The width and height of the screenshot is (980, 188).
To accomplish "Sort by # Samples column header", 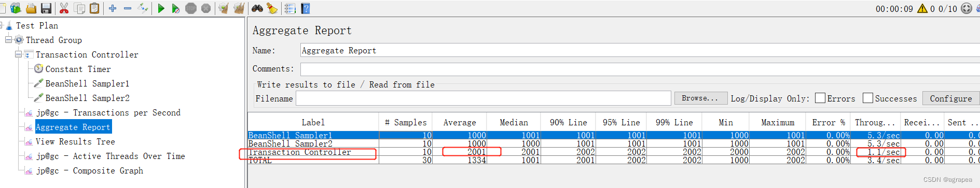I will (405, 122).
